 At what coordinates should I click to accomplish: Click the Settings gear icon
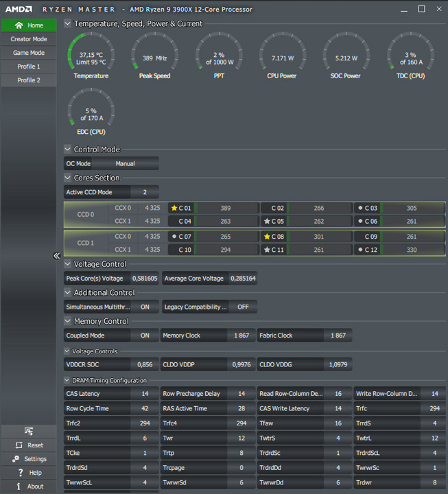point(16,459)
